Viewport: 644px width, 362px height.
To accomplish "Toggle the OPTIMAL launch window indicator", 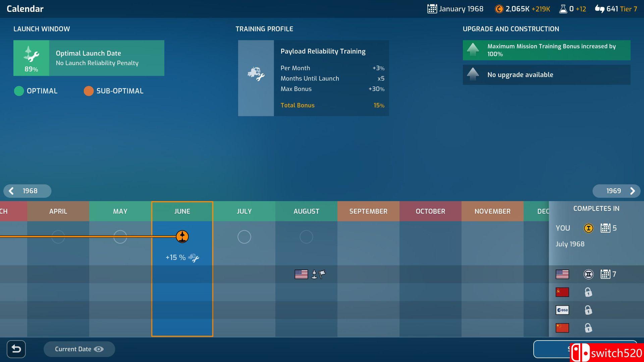I will point(18,91).
